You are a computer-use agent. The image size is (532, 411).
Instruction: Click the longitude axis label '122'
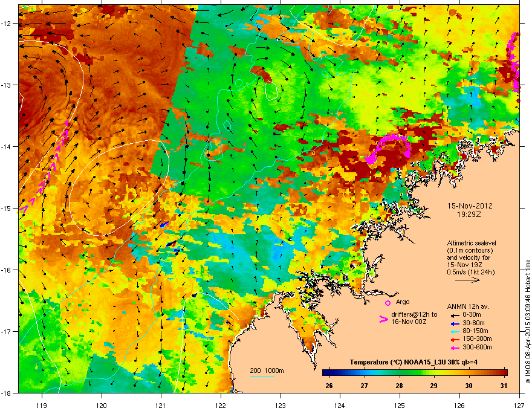click(x=221, y=406)
